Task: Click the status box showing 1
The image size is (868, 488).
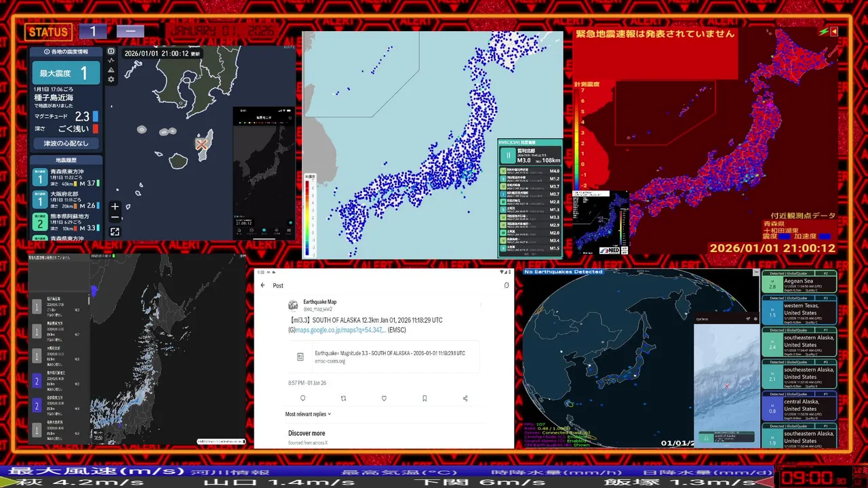Action: (93, 31)
